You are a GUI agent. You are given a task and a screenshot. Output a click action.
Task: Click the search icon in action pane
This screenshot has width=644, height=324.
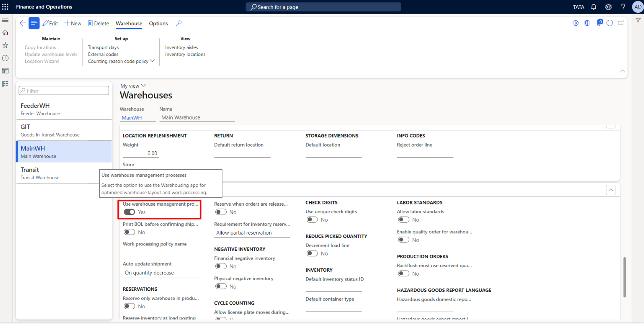[x=179, y=23]
